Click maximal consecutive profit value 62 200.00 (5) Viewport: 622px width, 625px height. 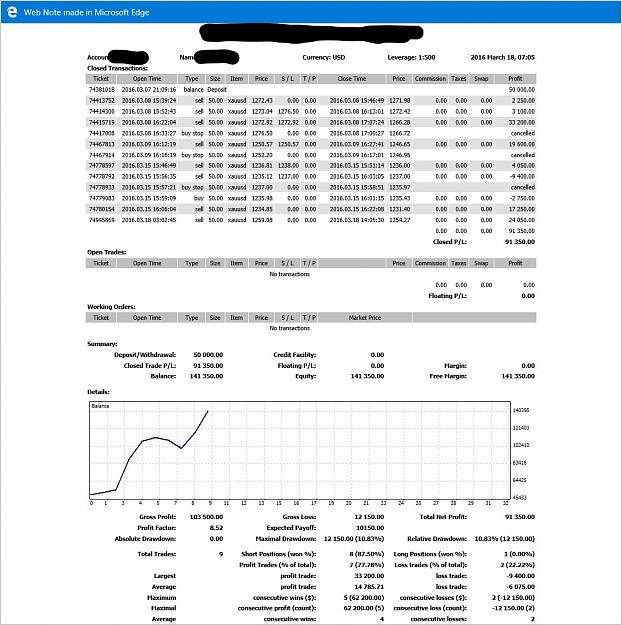(364, 608)
